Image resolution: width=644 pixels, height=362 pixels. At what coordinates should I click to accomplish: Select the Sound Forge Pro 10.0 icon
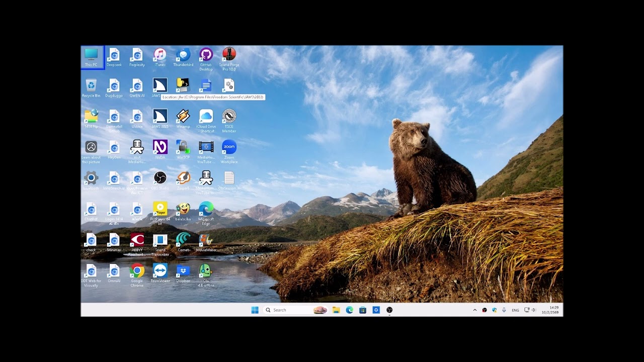[x=229, y=59]
